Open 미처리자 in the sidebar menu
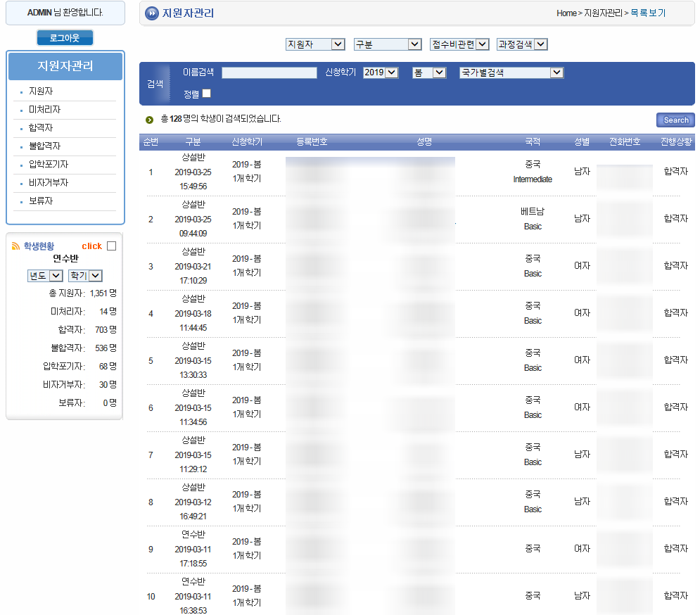 point(44,110)
